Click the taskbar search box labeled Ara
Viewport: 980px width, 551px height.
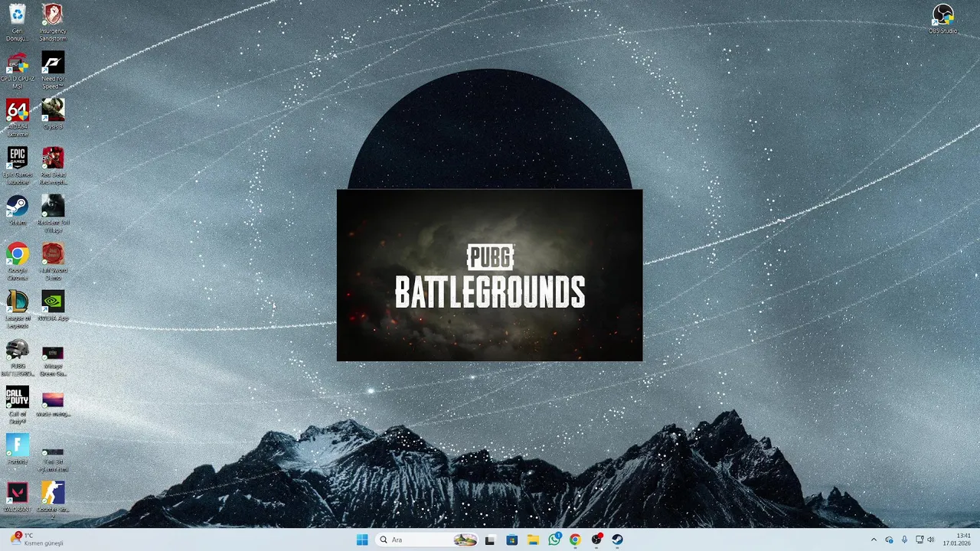428,540
